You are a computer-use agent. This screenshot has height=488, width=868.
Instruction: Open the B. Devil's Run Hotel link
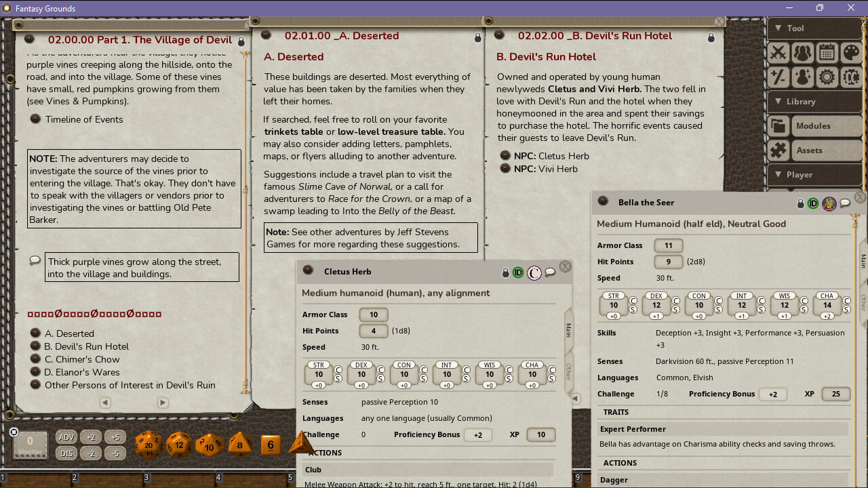click(87, 346)
